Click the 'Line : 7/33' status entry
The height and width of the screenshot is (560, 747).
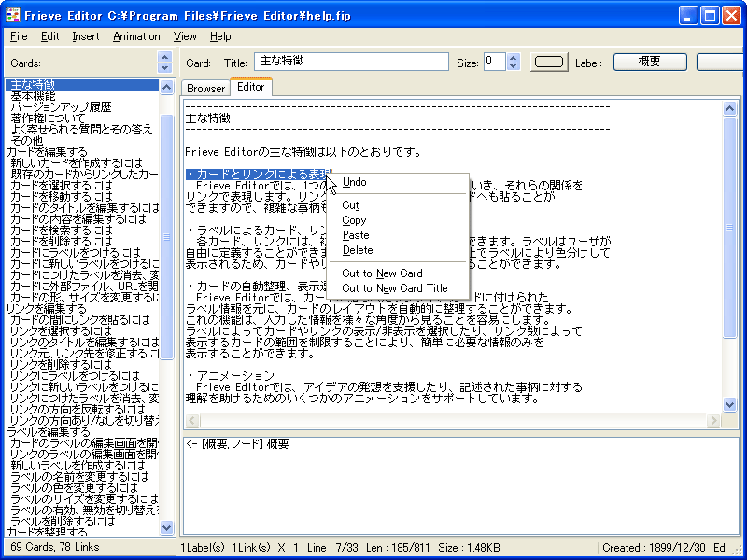pyautogui.click(x=332, y=548)
